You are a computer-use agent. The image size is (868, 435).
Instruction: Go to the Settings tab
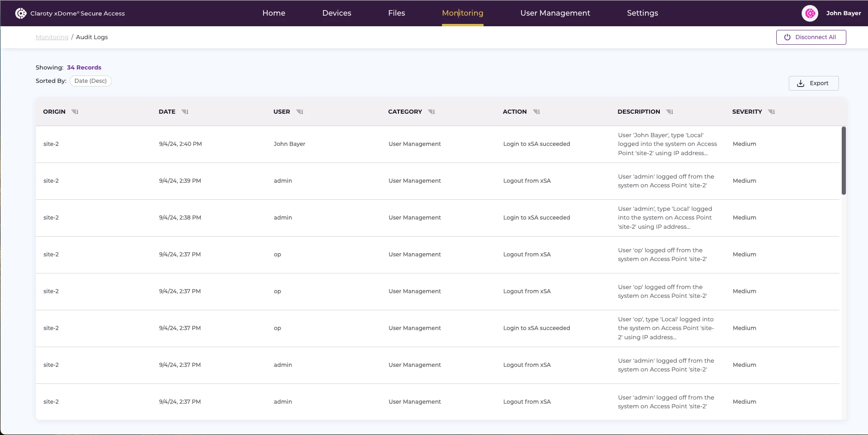point(642,13)
